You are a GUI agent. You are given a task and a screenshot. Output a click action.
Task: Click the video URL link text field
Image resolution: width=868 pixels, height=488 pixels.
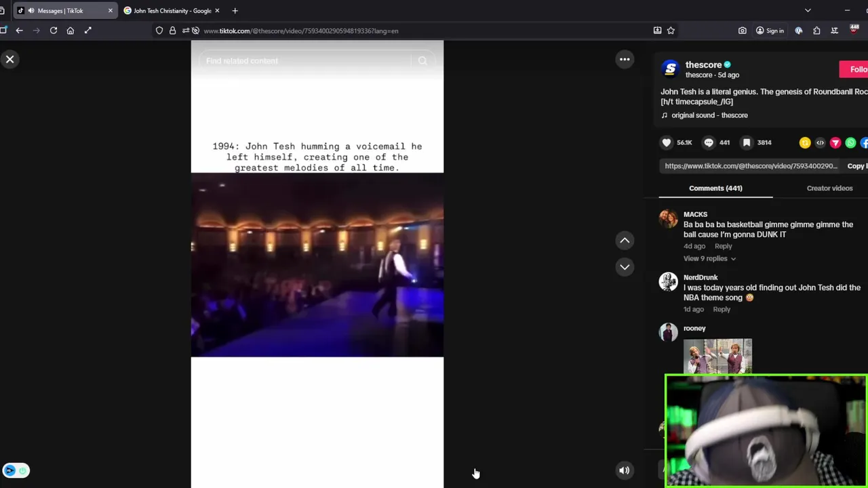click(751, 166)
